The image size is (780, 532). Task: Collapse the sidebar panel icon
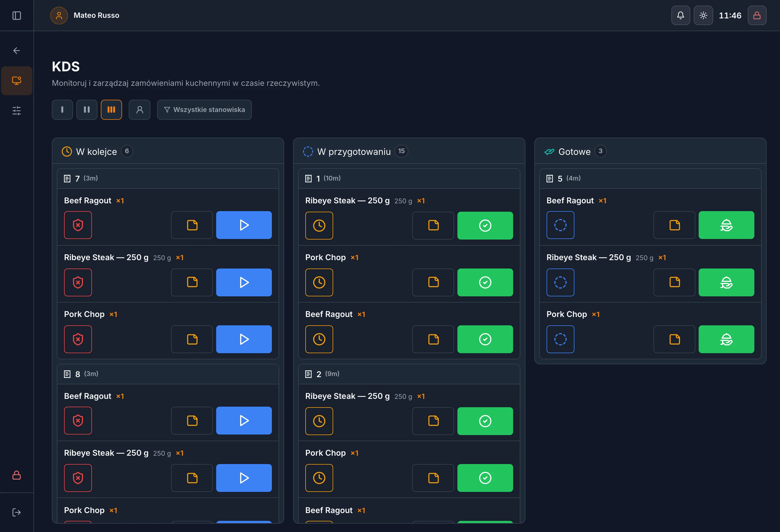point(16,15)
